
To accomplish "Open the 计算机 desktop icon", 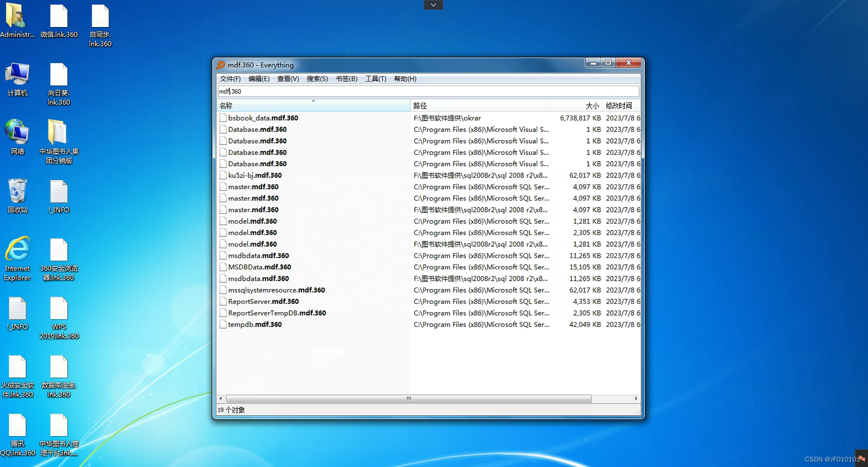I will coord(17,79).
